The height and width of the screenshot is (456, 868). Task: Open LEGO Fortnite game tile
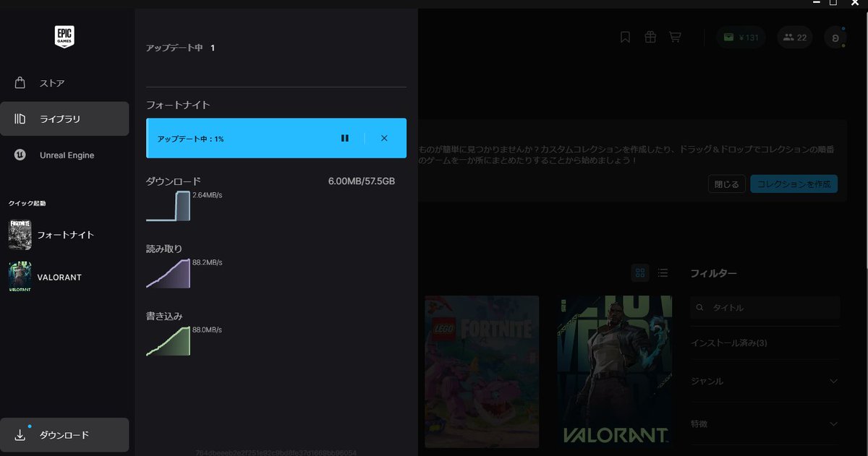(482, 371)
